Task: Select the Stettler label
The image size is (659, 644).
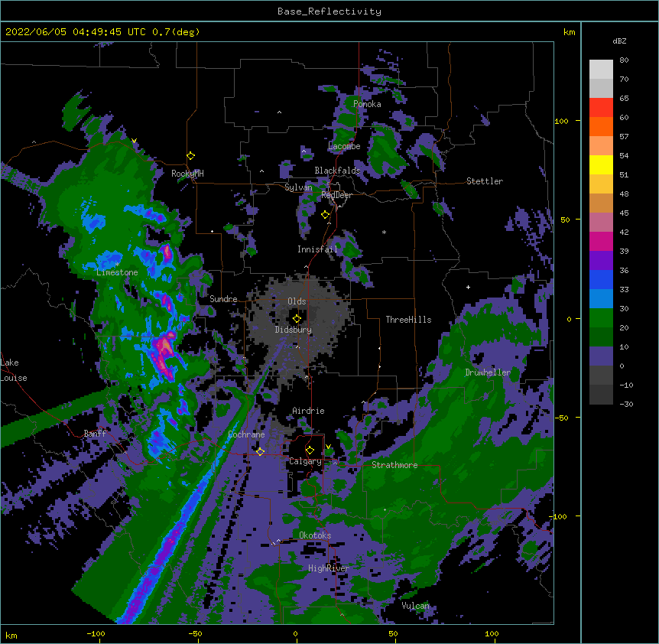Action: point(485,181)
